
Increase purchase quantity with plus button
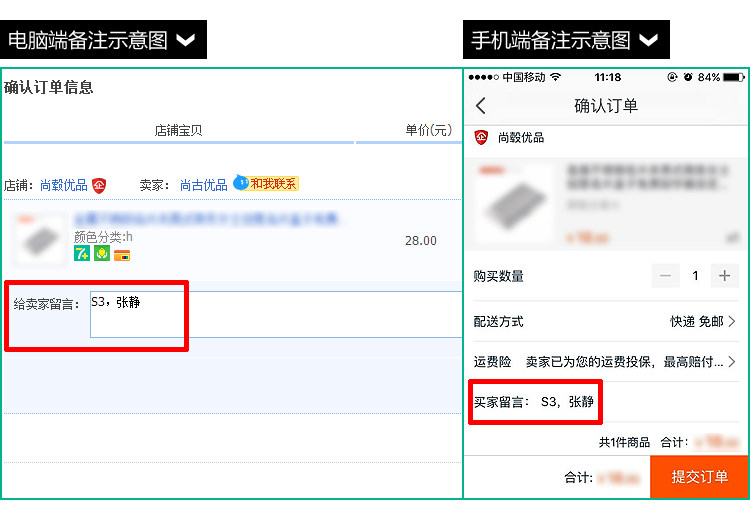[x=724, y=276]
